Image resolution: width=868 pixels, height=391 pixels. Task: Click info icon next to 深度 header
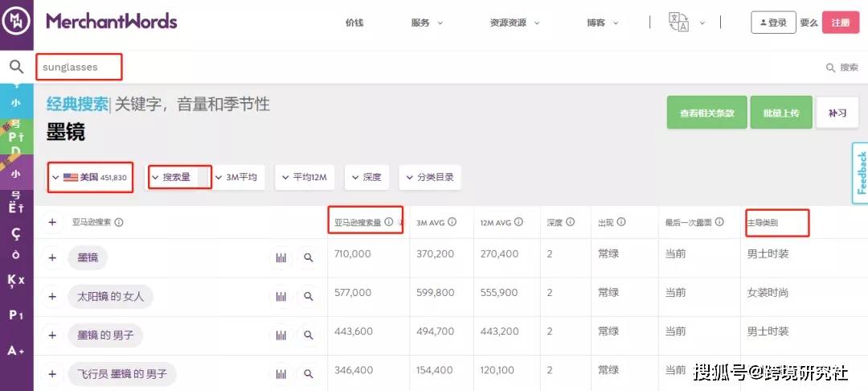point(570,222)
